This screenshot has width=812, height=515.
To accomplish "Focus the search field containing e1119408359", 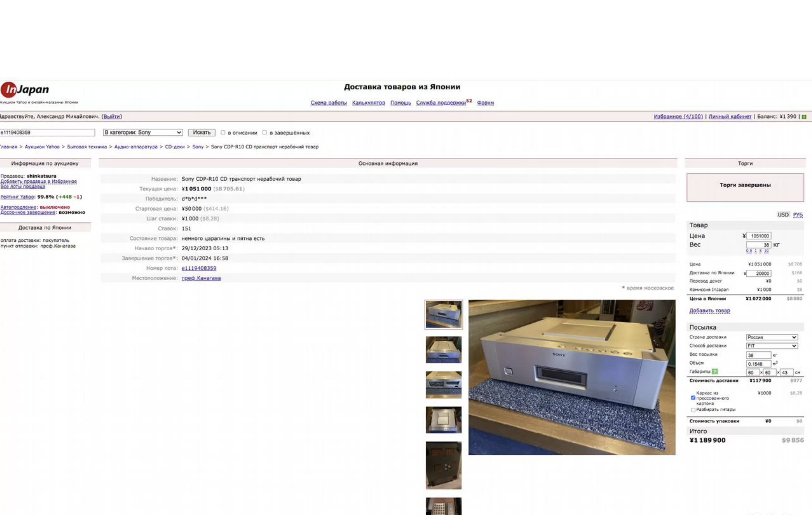I will pos(47,133).
